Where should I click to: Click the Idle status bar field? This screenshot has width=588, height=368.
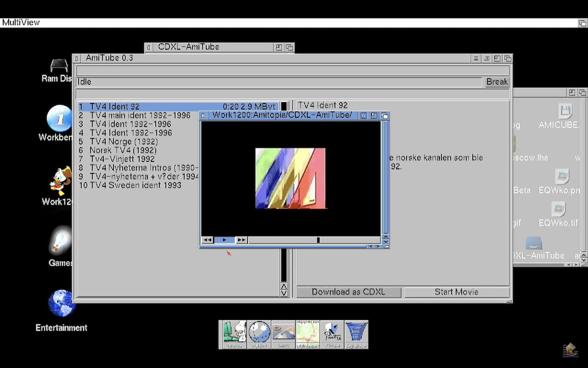point(279,82)
